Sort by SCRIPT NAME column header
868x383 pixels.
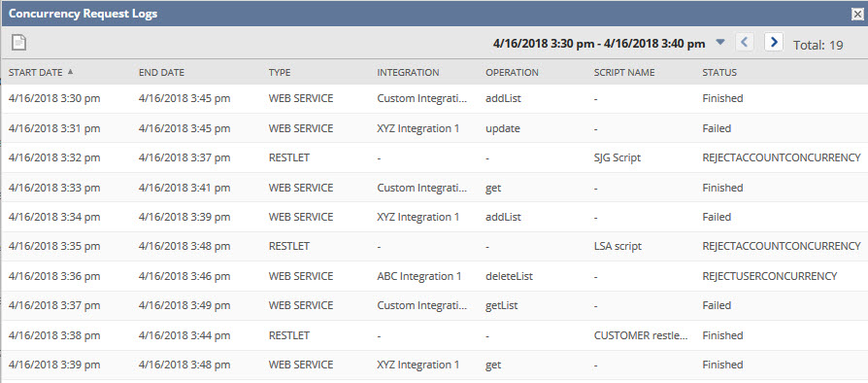click(x=624, y=73)
